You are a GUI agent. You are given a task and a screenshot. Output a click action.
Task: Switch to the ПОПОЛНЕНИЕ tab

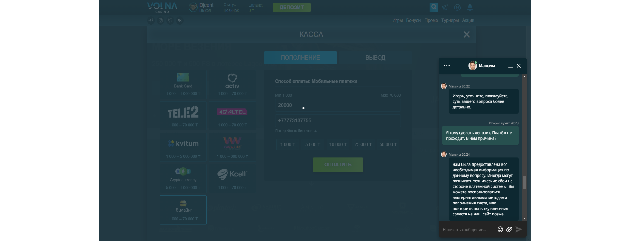(x=300, y=58)
